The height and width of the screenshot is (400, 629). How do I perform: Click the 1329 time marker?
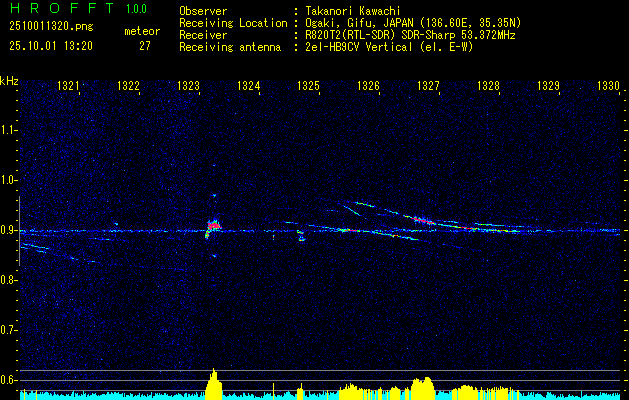click(548, 86)
